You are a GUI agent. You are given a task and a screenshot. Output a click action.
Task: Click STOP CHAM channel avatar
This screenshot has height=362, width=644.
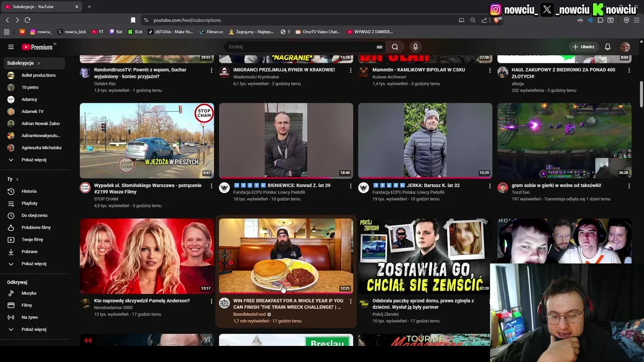point(85,188)
